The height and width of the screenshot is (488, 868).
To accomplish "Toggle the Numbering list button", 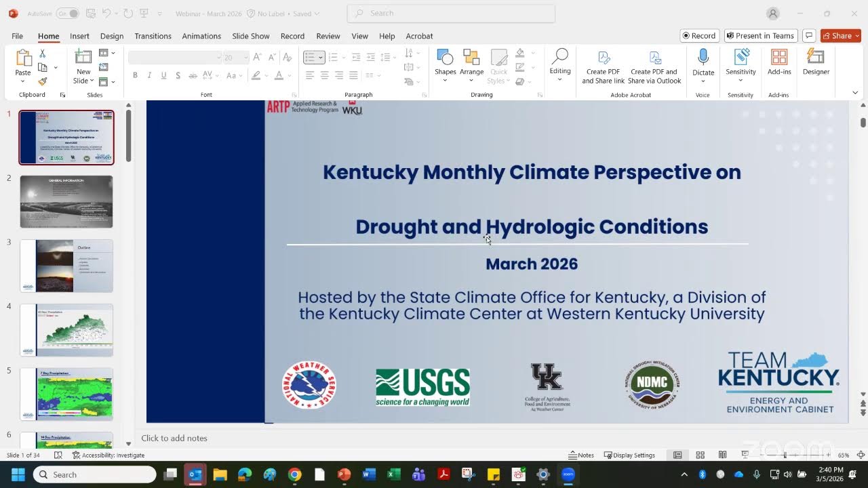I will (x=334, y=58).
